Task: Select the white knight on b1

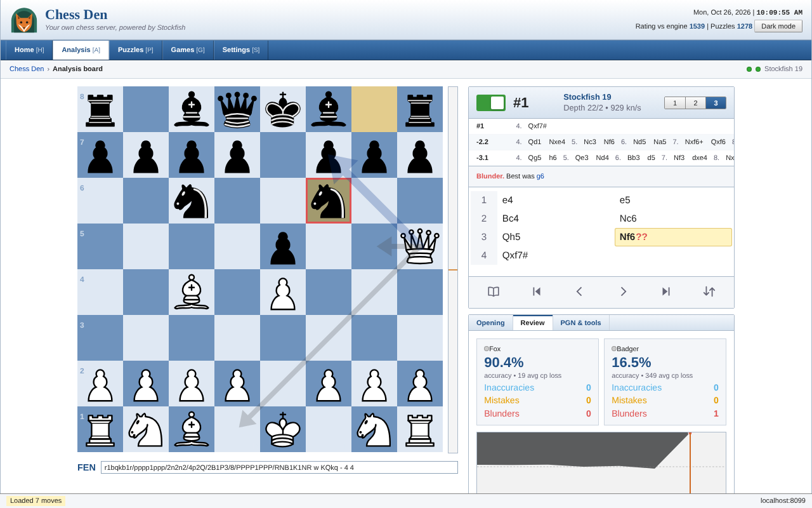Action: [x=146, y=429]
